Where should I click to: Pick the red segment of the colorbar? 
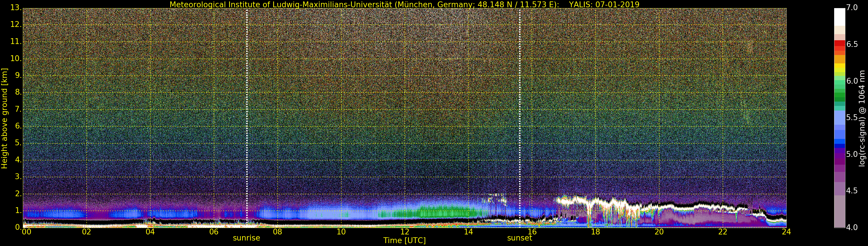[839, 43]
